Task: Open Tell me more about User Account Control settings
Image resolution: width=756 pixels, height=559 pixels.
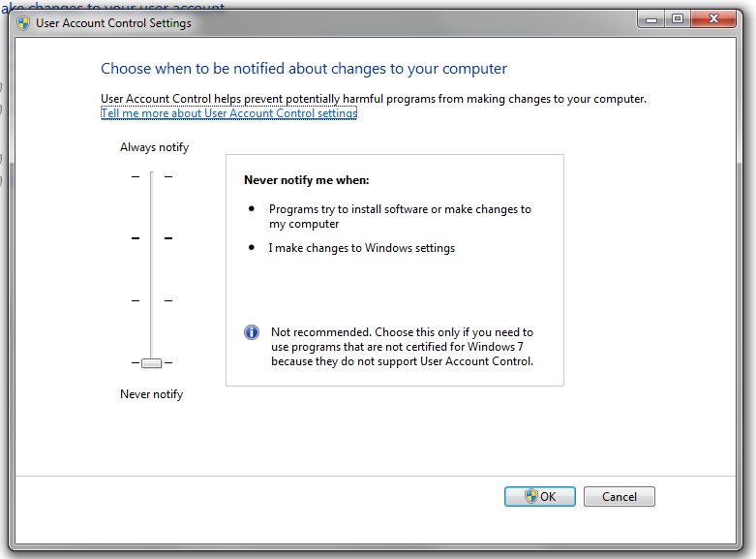Action: [228, 113]
